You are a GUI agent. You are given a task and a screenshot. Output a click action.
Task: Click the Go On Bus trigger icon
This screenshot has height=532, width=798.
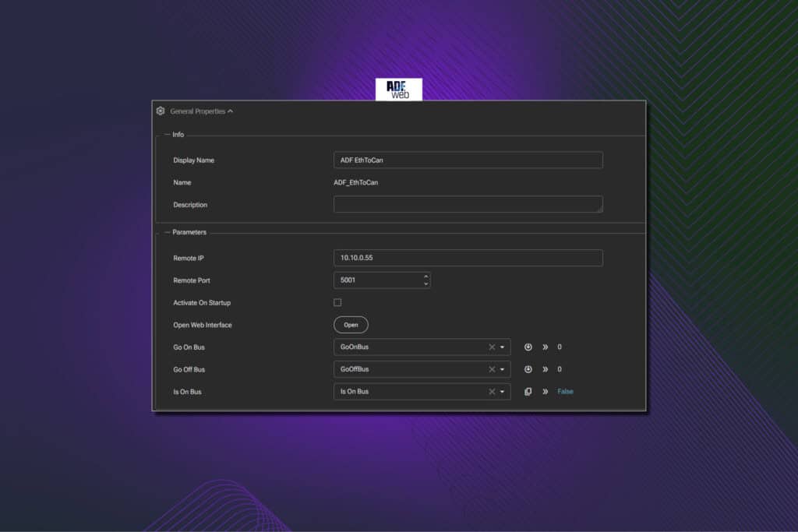click(528, 347)
